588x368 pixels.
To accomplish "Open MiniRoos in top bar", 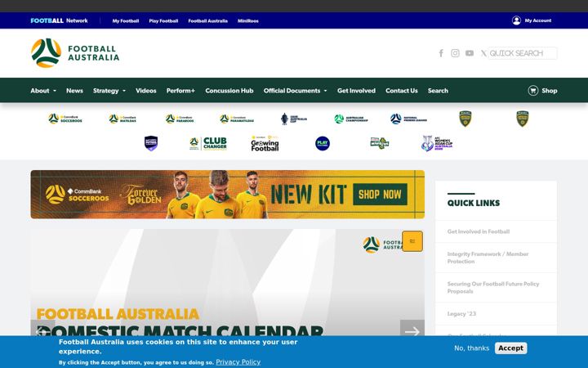I will tap(248, 21).
